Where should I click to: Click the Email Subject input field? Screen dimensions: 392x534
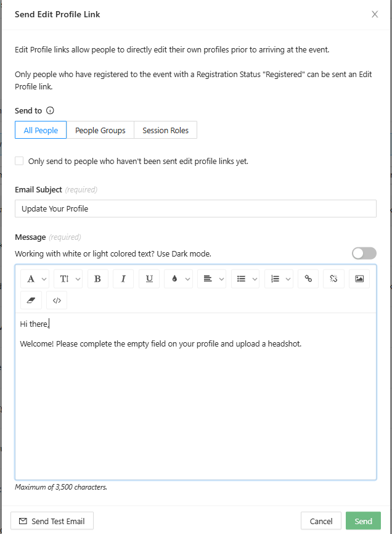coord(195,208)
